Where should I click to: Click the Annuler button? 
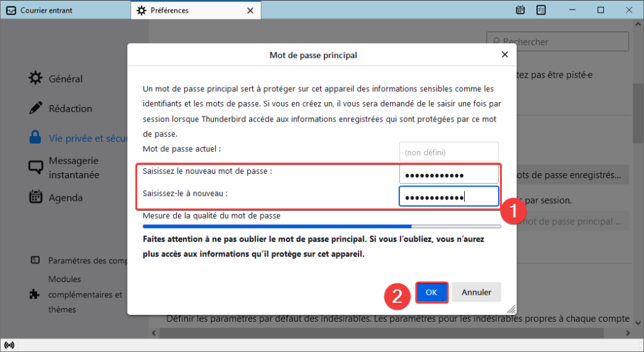tap(476, 292)
